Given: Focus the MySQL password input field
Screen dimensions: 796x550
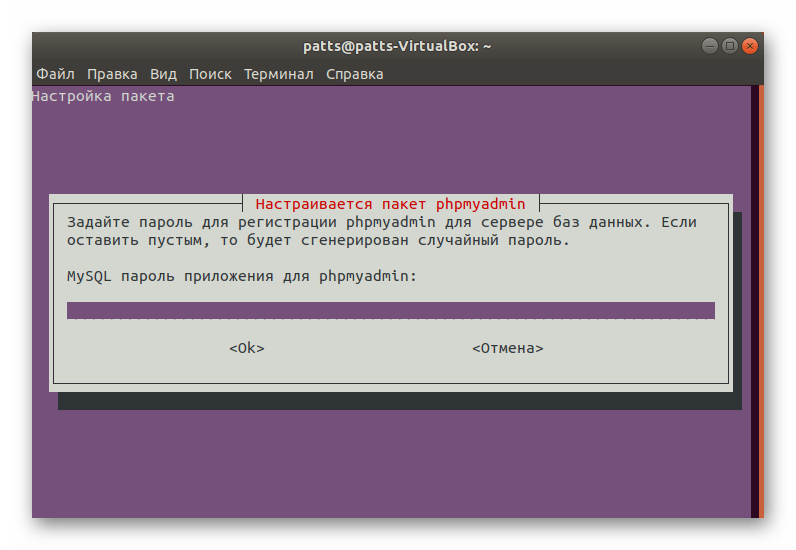Looking at the screenshot, I should [x=391, y=310].
